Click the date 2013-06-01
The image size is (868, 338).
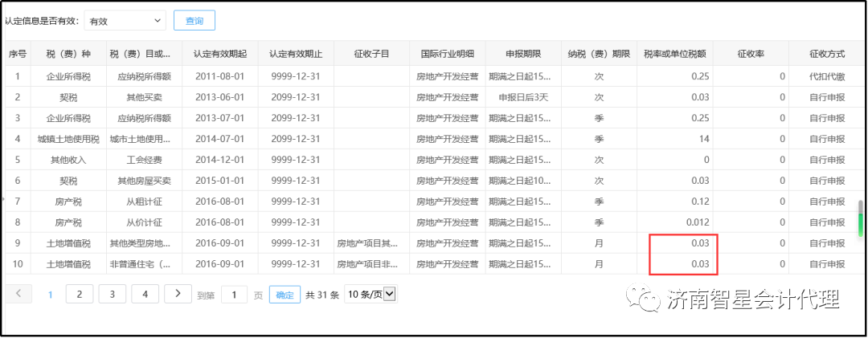click(x=219, y=97)
